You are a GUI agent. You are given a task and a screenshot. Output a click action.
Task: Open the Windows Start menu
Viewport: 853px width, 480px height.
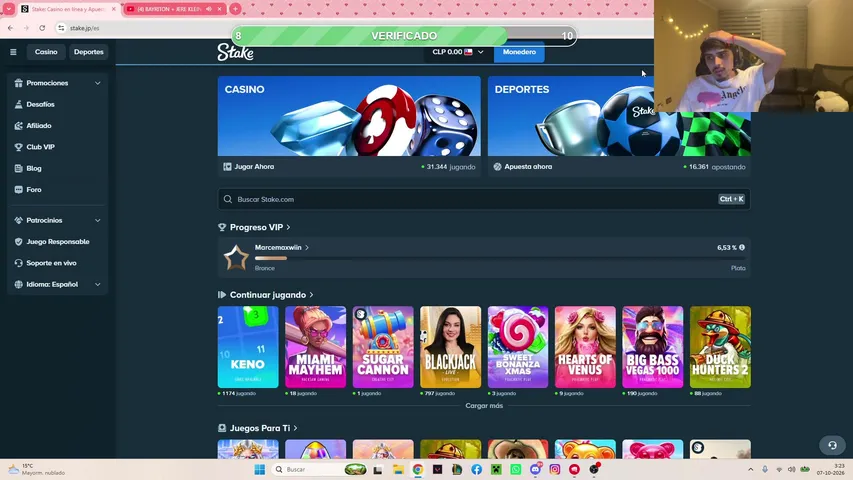click(x=259, y=469)
